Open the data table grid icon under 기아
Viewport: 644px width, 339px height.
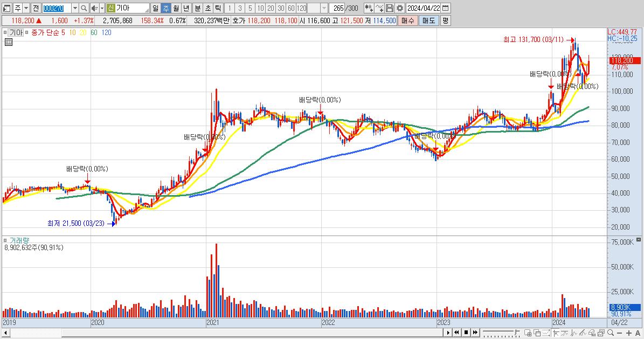tap(9, 42)
